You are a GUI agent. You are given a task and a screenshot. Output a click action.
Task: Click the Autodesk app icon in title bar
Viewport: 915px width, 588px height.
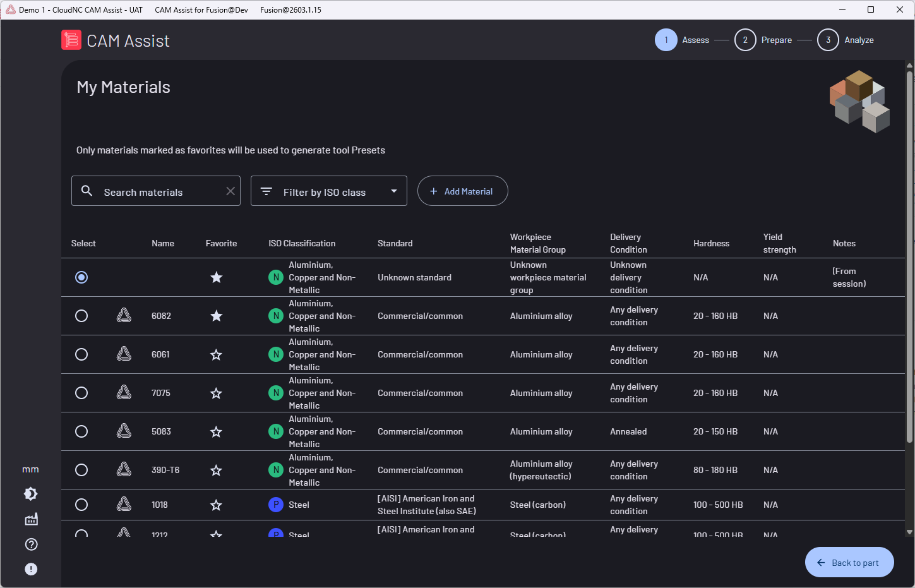click(10, 9)
